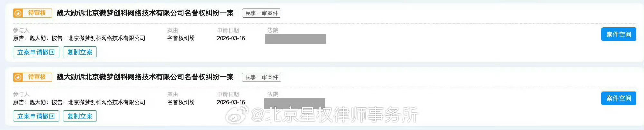Click the redacted 法院 field in the second case

tap(295, 103)
